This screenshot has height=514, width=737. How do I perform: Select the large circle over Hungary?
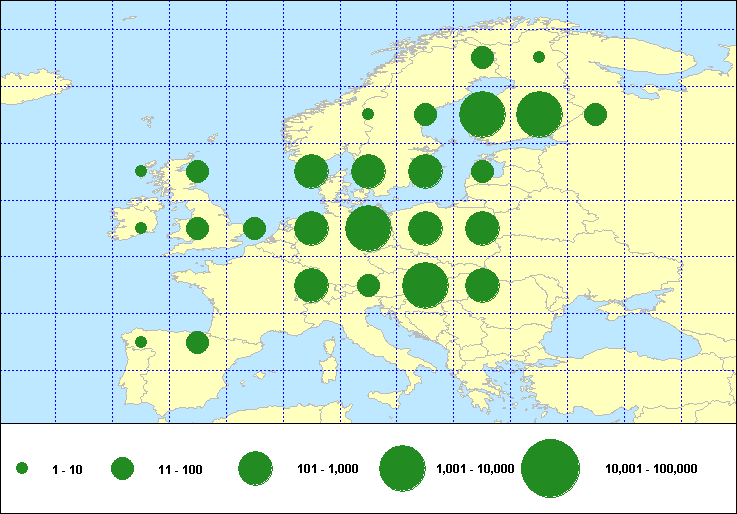[425, 285]
